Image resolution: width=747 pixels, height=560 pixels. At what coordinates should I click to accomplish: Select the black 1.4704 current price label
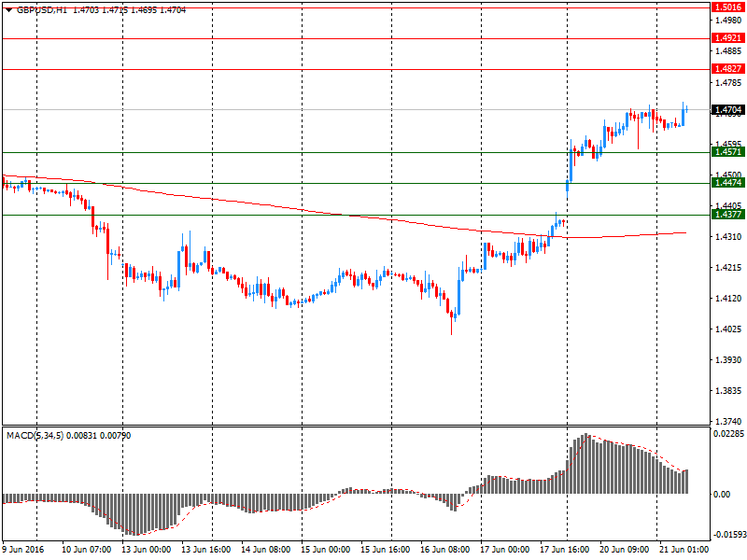click(x=727, y=110)
